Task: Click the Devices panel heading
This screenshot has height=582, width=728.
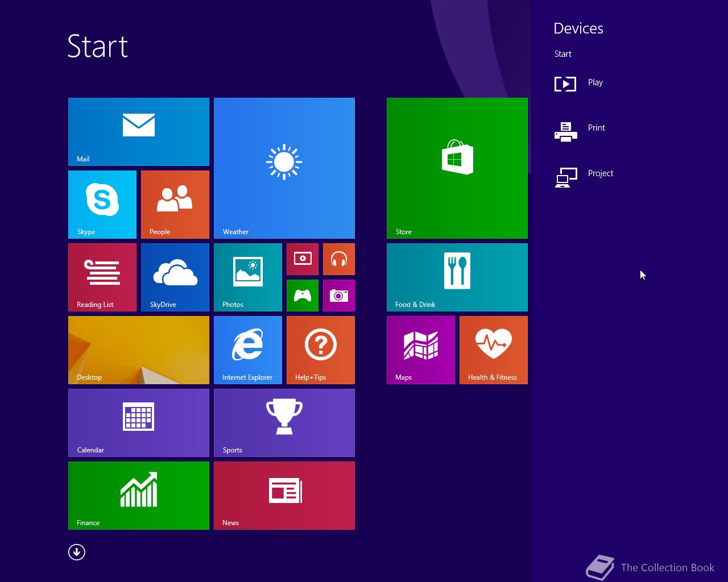Action: coord(578,28)
